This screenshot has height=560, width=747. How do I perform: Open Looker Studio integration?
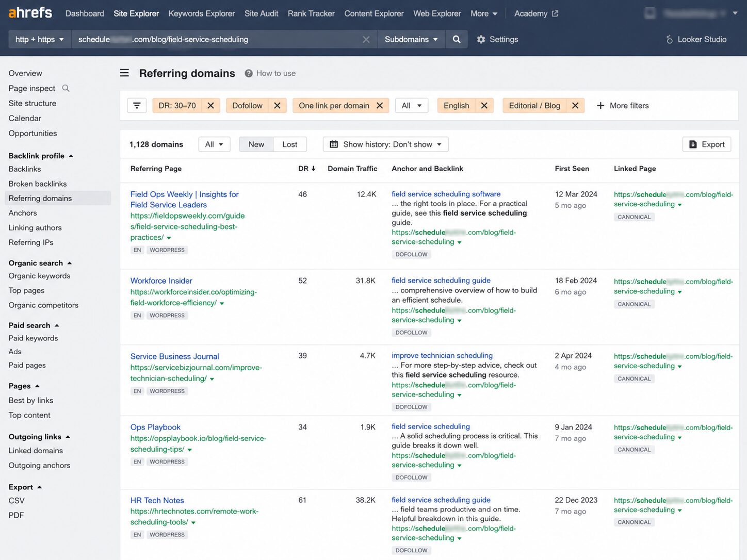696,39
